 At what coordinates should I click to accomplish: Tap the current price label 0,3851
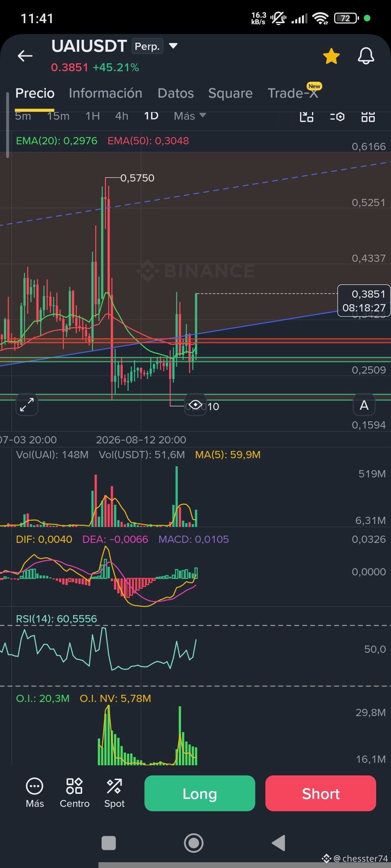[364, 301]
